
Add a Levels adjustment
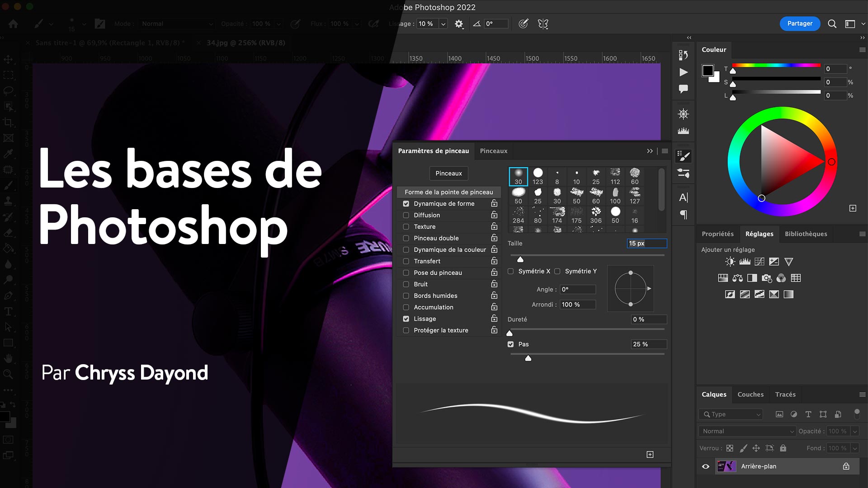coord(745,262)
